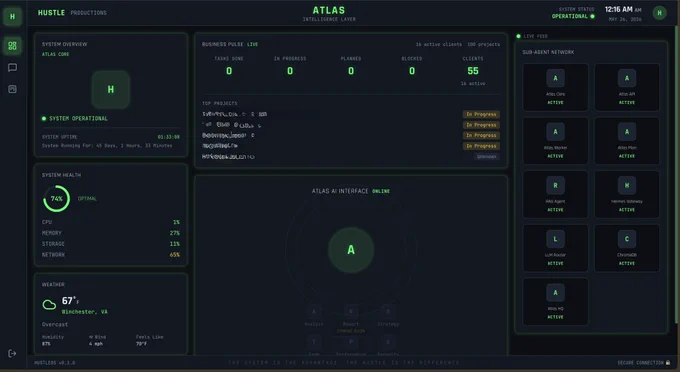This screenshot has height=372, width=680.
Task: Click the ATLAS title in the header
Action: tap(329, 10)
